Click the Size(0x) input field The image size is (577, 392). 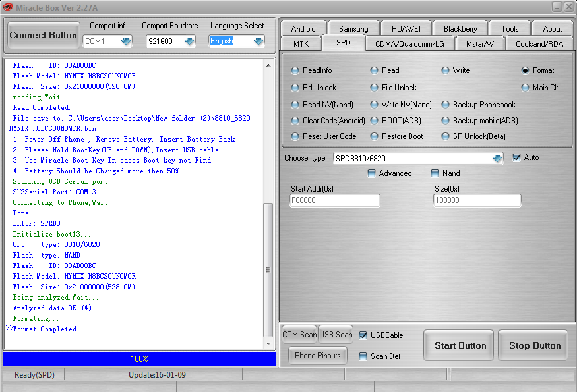(x=477, y=200)
